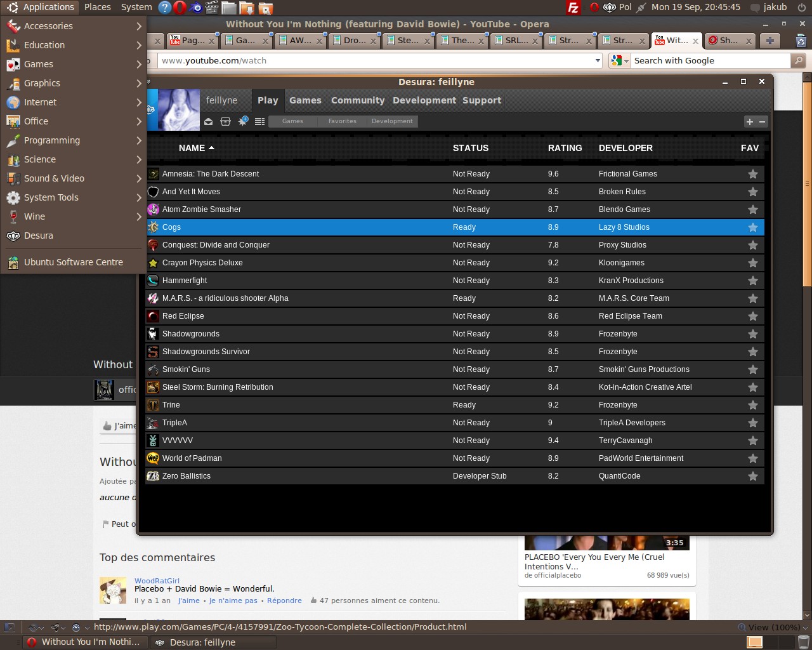Launch Opera from the top panel icon

click(180, 8)
